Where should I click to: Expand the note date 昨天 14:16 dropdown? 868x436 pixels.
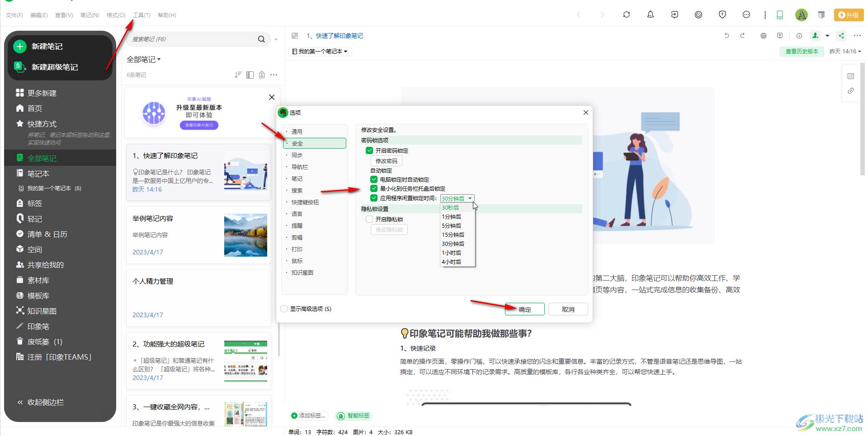pyautogui.click(x=845, y=52)
